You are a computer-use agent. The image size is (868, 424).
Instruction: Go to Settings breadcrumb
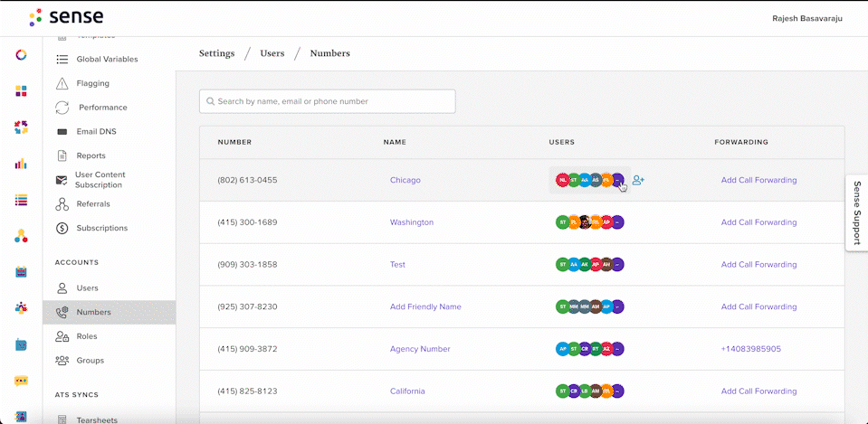pyautogui.click(x=216, y=53)
